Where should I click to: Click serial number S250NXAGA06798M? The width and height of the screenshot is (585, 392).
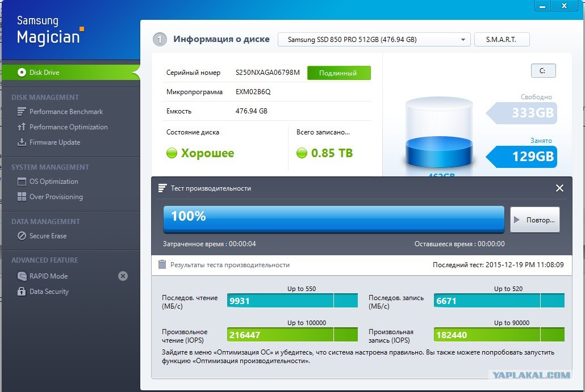pos(268,72)
